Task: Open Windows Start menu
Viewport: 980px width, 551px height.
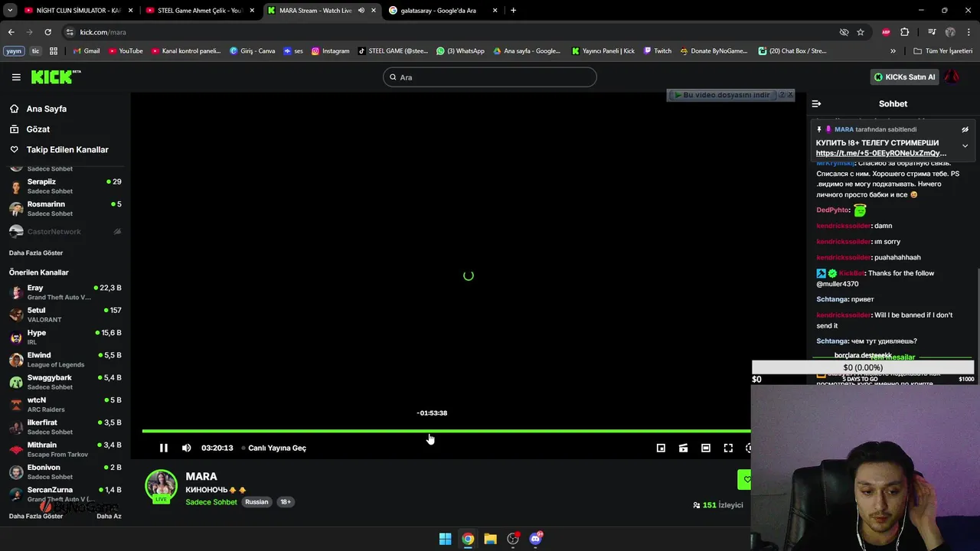Action: 445,539
